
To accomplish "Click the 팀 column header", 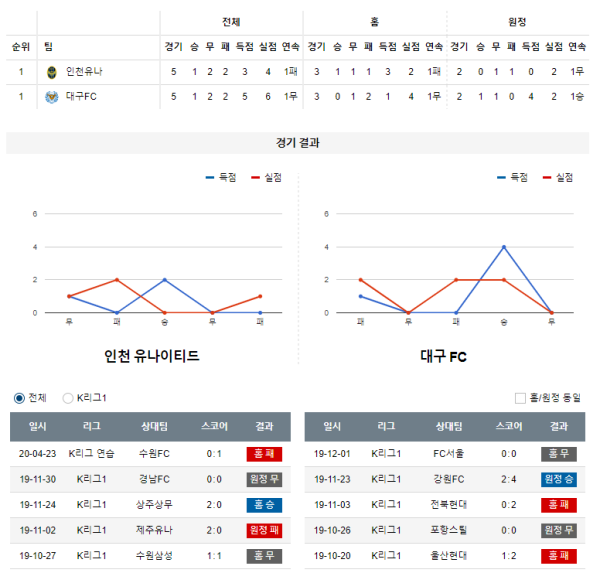I will [48, 47].
